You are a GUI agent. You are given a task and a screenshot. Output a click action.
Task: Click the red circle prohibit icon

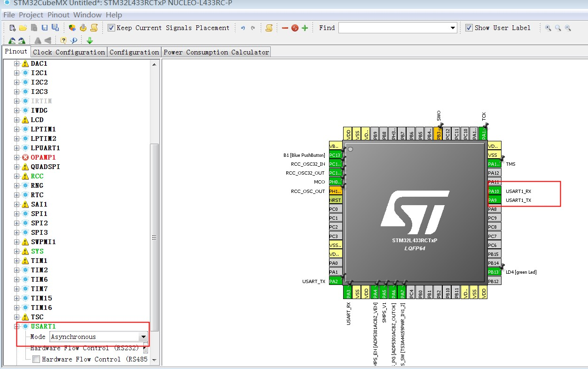295,28
